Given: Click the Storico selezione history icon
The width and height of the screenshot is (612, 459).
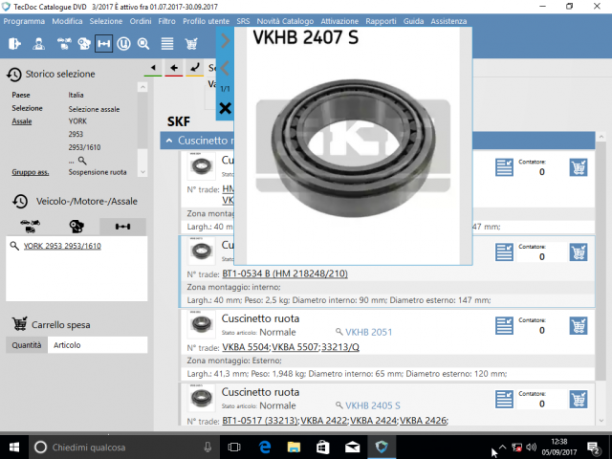Looking at the screenshot, I should click(14, 74).
